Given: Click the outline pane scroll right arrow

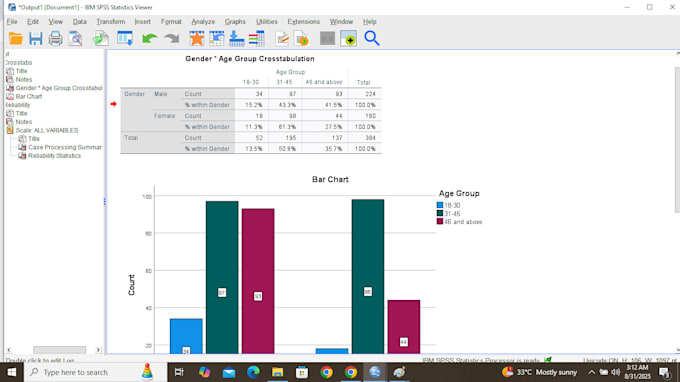Looking at the screenshot, I should click(x=98, y=350).
